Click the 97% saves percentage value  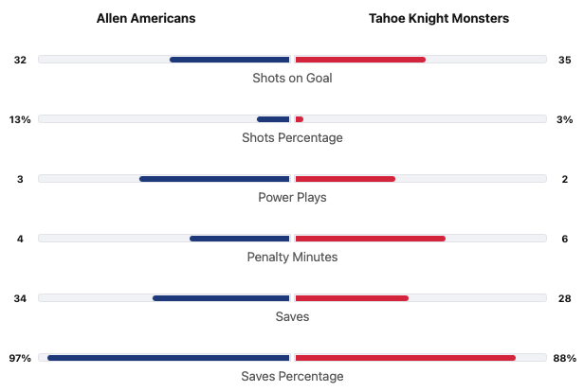pyautogui.click(x=20, y=358)
